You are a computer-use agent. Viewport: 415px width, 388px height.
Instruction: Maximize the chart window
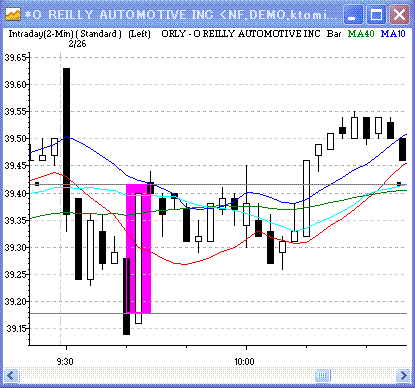tap(376, 15)
